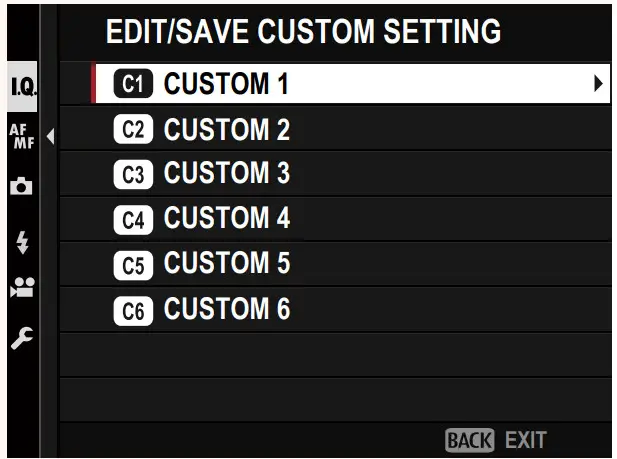Click the C1 badge icon
Image resolution: width=617 pixels, height=459 pixels.
134,85
